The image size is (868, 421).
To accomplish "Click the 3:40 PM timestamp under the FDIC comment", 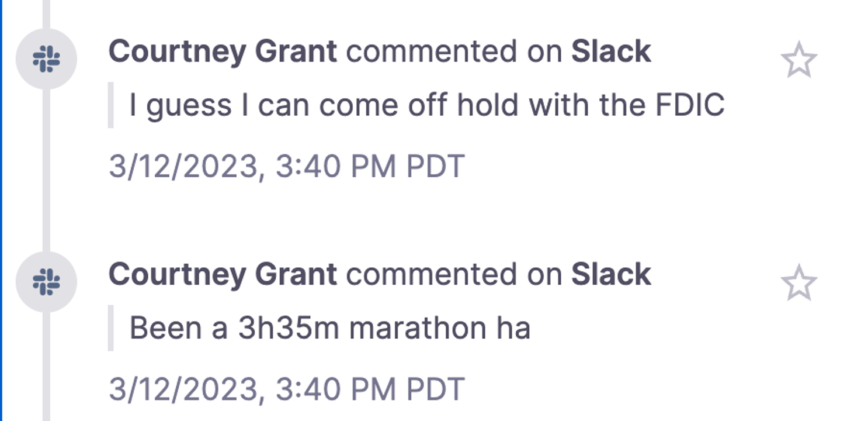I will pos(286,167).
